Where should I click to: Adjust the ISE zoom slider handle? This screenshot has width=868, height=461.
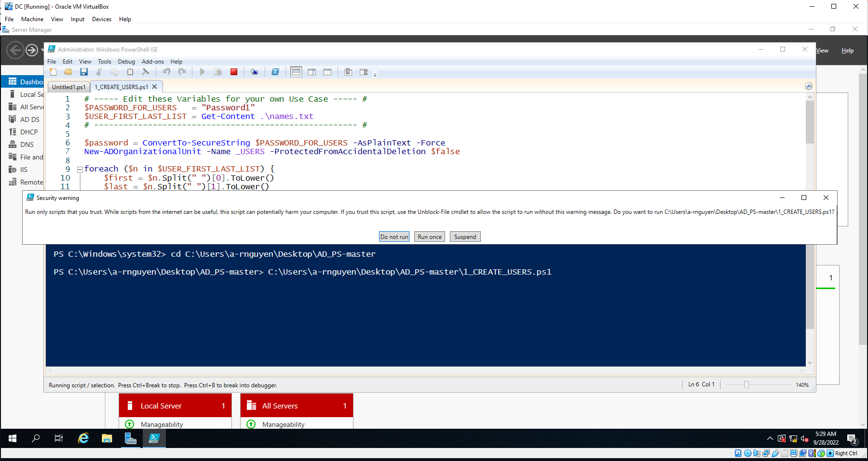tap(746, 385)
